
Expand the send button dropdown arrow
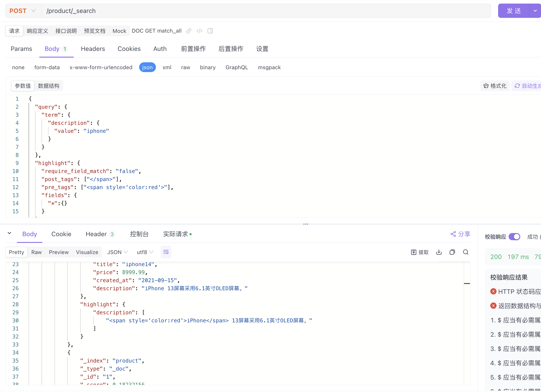(x=535, y=11)
